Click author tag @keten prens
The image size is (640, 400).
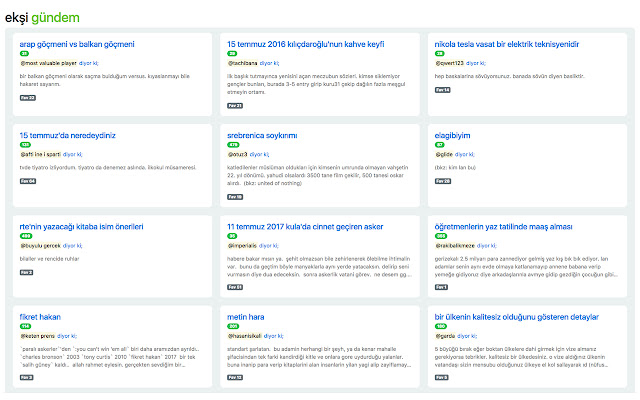[x=38, y=336]
